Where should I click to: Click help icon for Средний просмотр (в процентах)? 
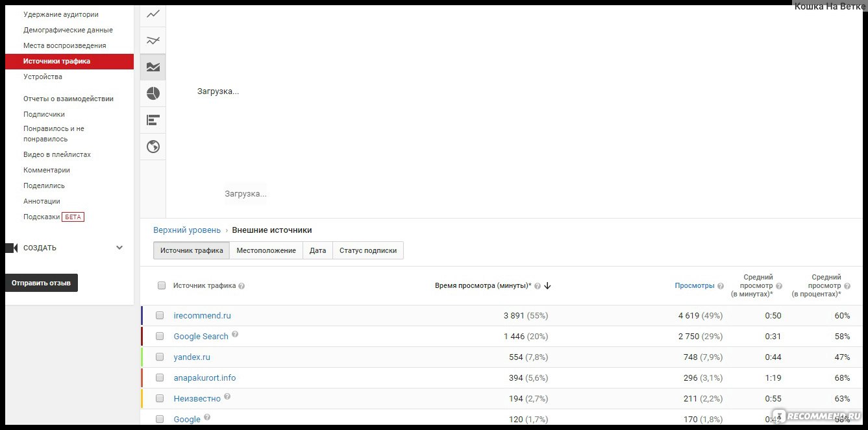coord(847,286)
